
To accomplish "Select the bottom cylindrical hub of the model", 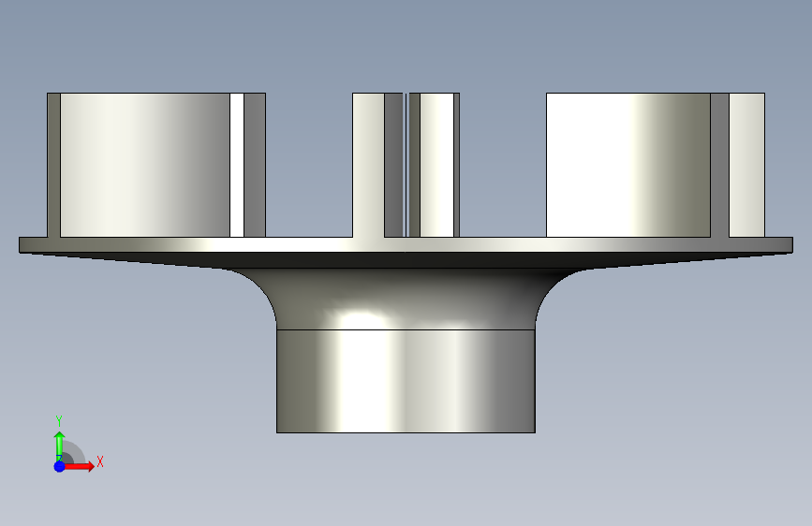I will click(x=406, y=381).
